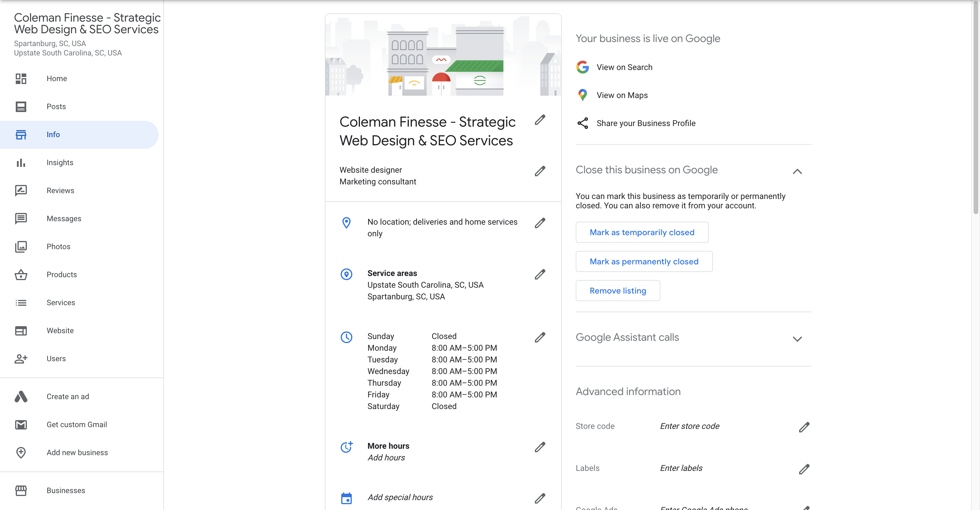Edit business category Website designer pencil
980x510 pixels.
[540, 171]
